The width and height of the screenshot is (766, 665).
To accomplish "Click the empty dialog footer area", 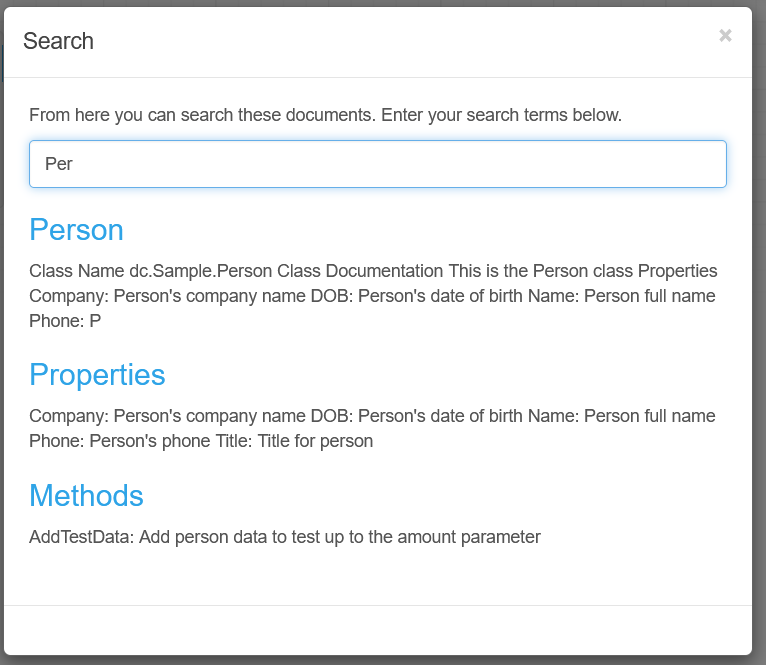I will coord(377,630).
